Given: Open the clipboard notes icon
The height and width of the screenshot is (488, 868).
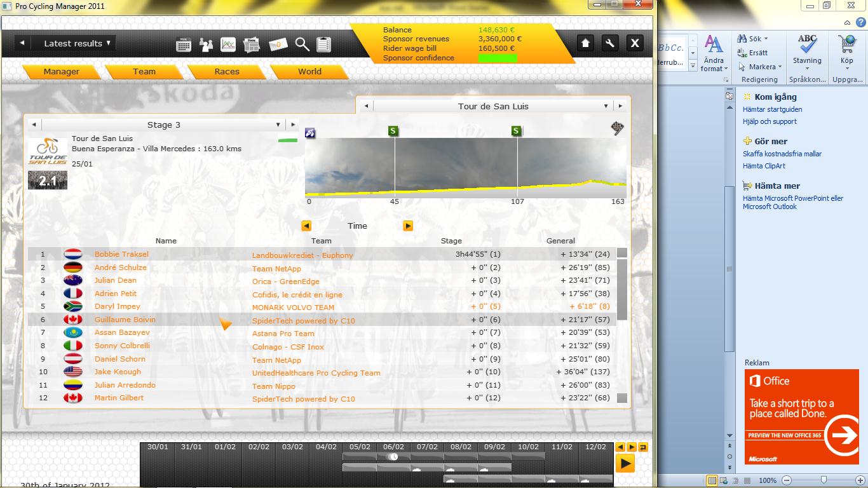Looking at the screenshot, I should tap(323, 44).
